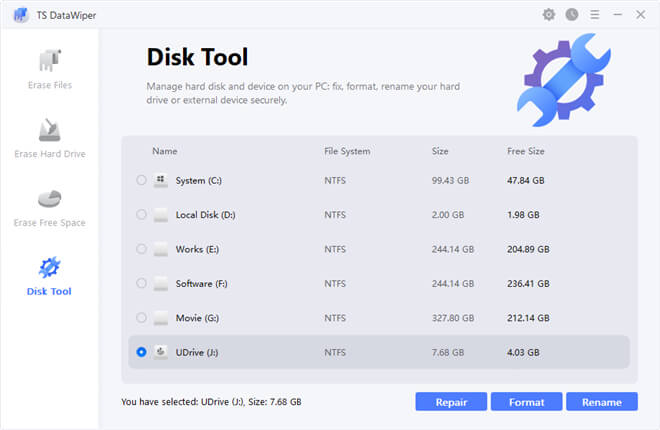The height and width of the screenshot is (430, 660).
Task: Click the Erase Files shredder icon
Action: (x=49, y=61)
